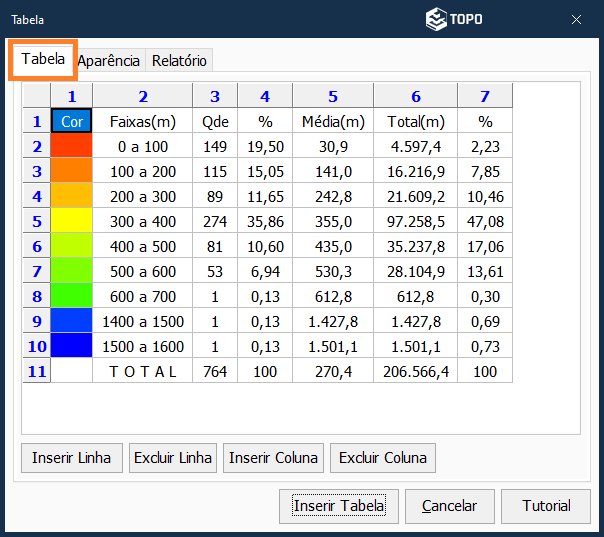
Task: Click the Qde header cell
Action: pyautogui.click(x=215, y=121)
